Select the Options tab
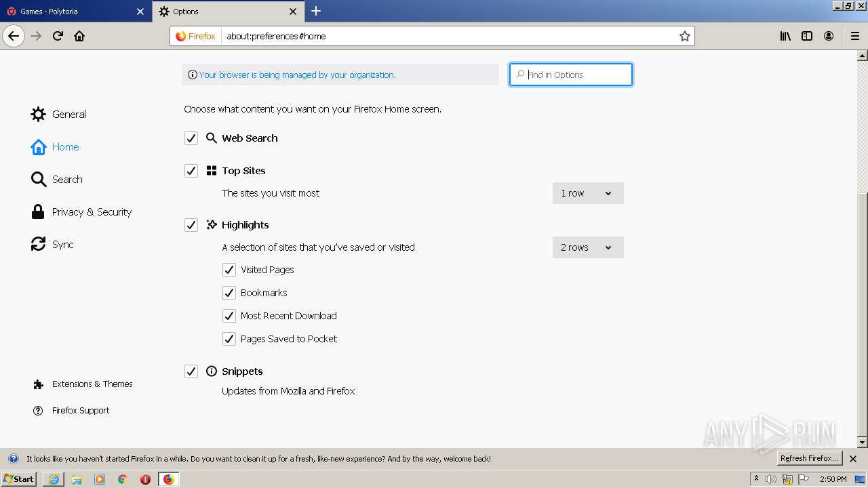This screenshot has width=868, height=488. point(227,12)
